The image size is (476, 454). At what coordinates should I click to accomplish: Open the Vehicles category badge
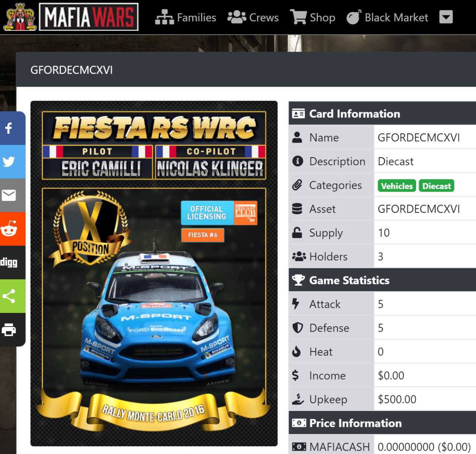(397, 186)
